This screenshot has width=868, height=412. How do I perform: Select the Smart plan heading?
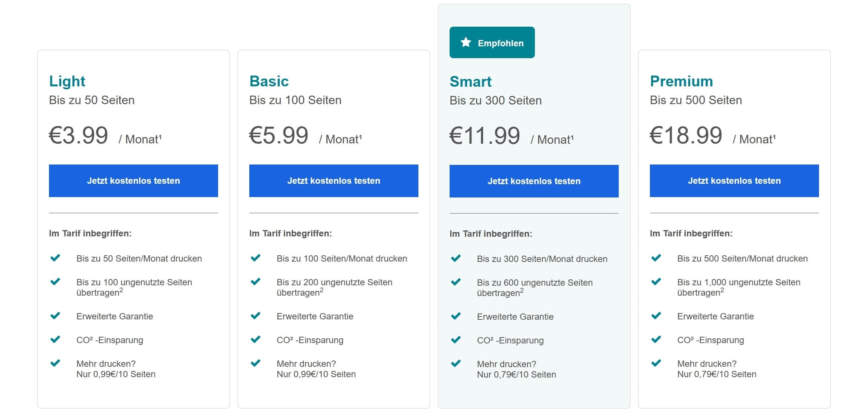(470, 82)
